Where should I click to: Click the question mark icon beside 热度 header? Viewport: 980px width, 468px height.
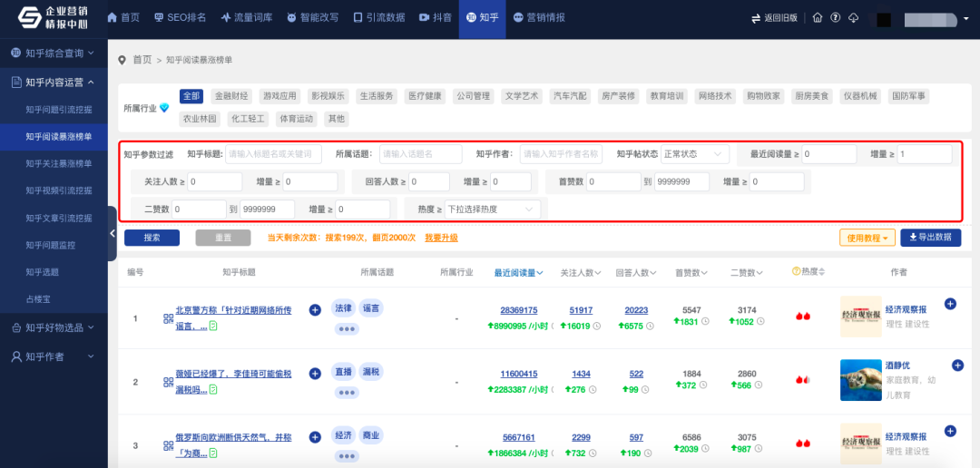point(797,271)
